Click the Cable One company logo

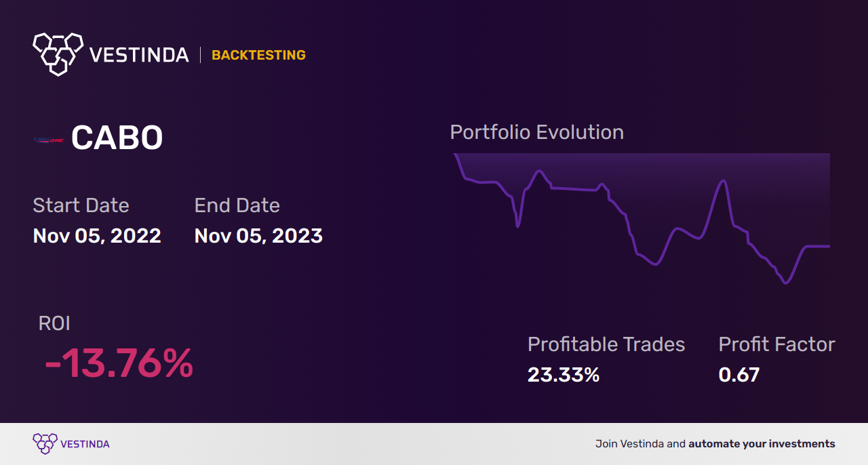48,140
